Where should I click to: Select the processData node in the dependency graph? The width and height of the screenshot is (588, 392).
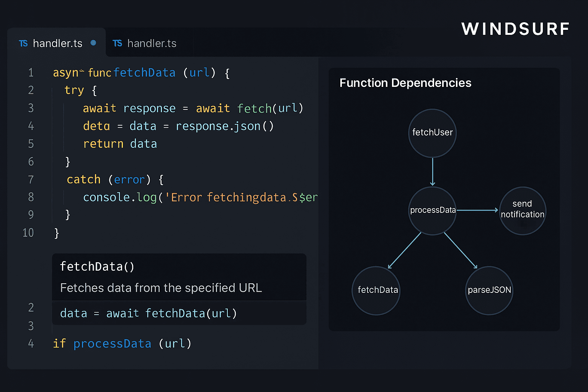click(x=433, y=210)
